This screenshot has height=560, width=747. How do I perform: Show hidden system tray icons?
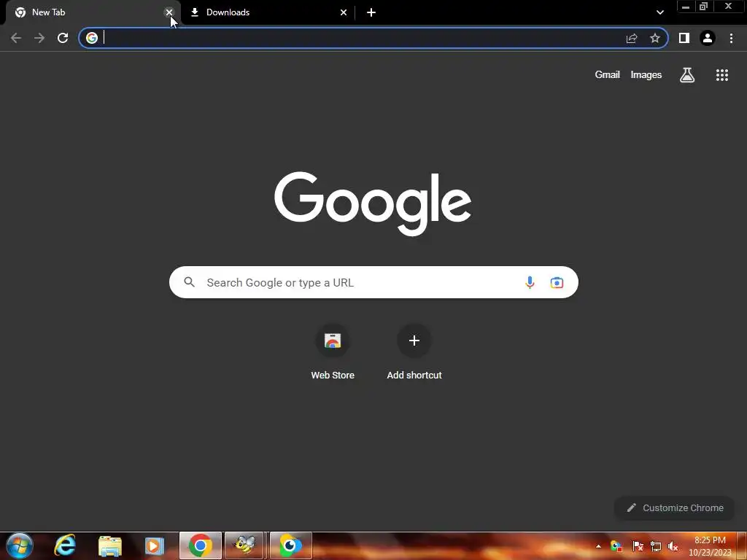598,546
